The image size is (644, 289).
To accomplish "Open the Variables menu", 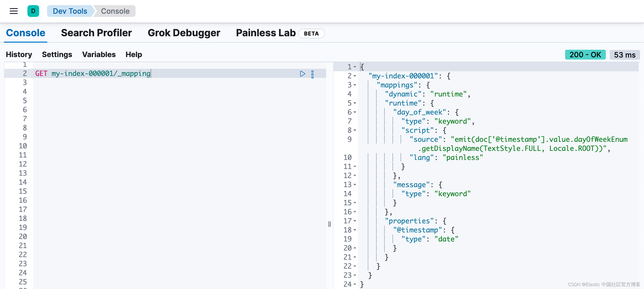I will [x=99, y=55].
